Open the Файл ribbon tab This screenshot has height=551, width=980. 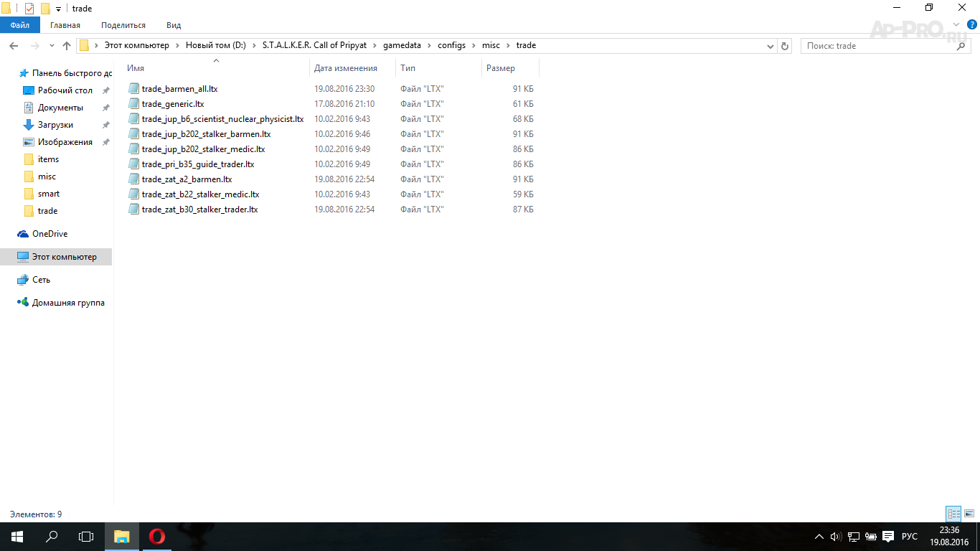pyautogui.click(x=19, y=25)
